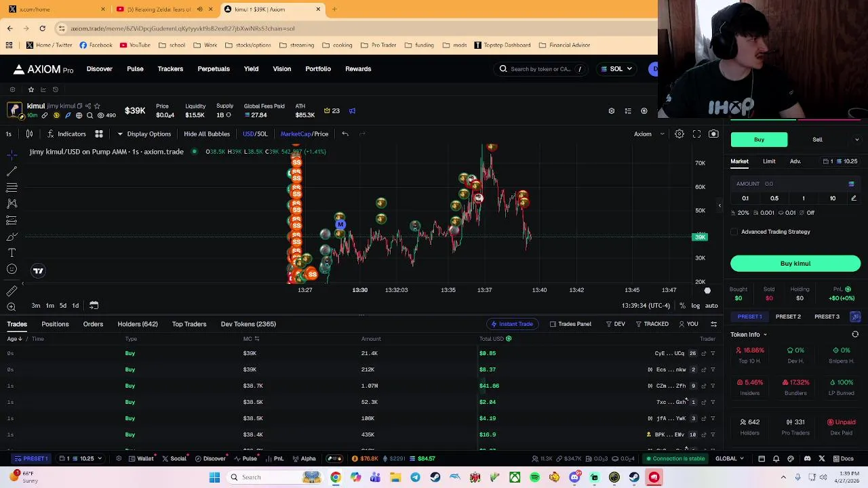Share kimul token icon
This screenshot has width=868, height=488.
coord(88,106)
